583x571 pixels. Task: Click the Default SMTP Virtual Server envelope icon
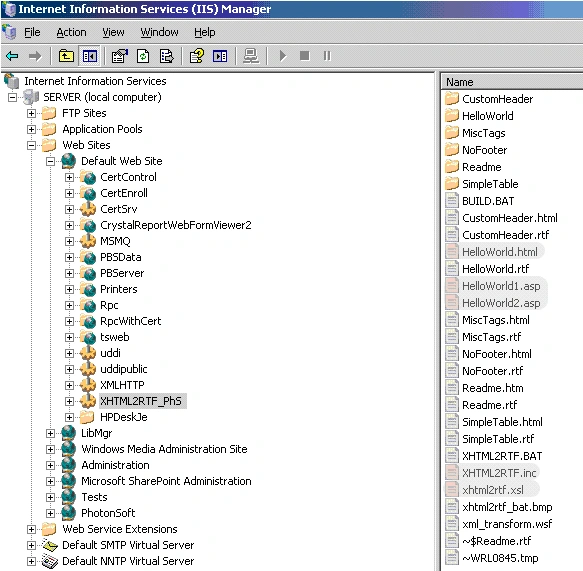[x=50, y=545]
